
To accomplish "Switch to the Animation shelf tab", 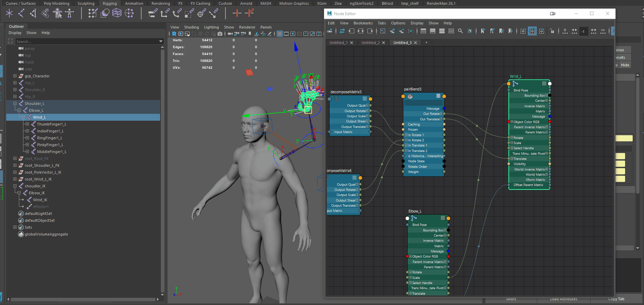I will coord(134,3).
